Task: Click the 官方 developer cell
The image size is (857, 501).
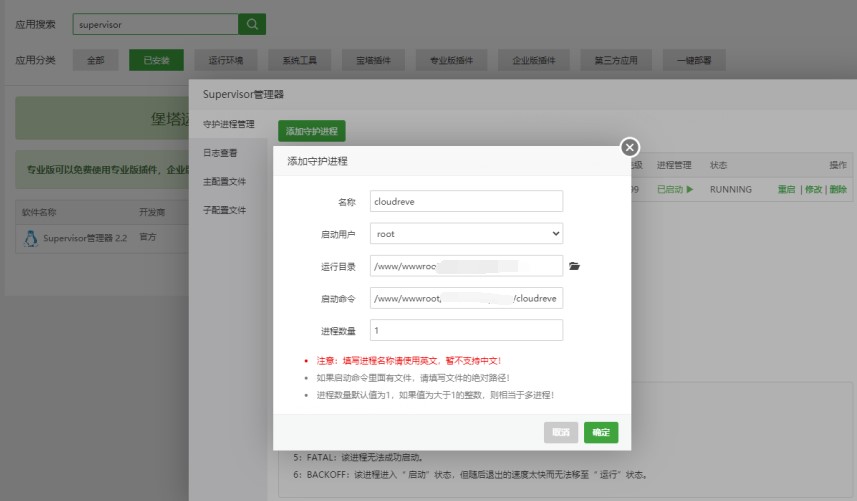Action: 148,237
